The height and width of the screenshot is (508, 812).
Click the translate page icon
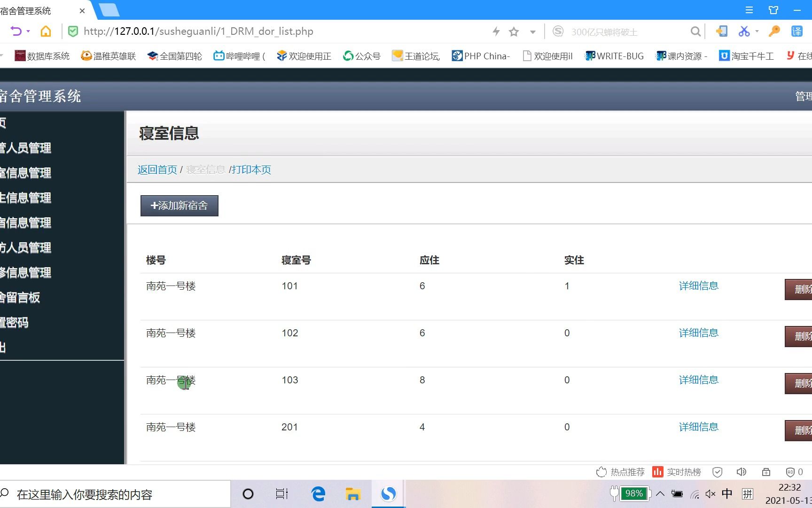(797, 32)
